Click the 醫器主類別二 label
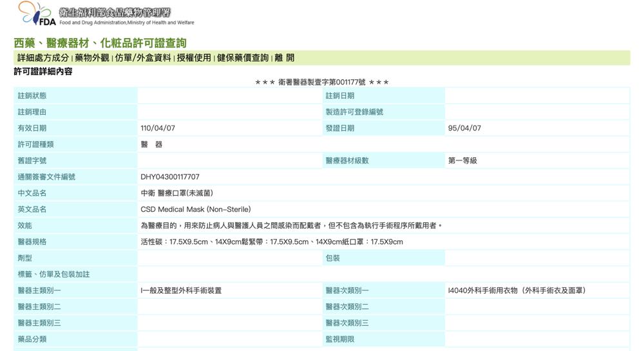 [39, 307]
